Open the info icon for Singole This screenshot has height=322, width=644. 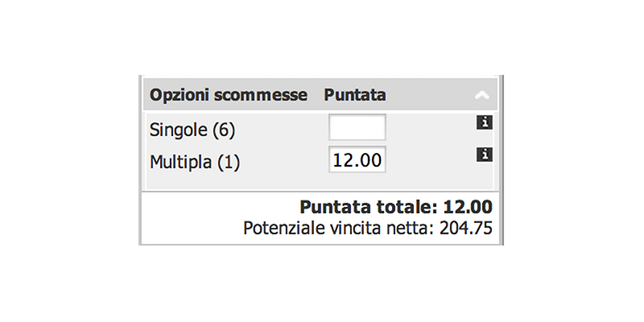[x=485, y=123]
